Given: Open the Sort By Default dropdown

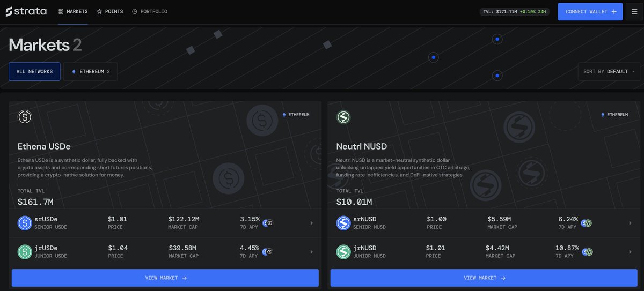Looking at the screenshot, I should (609, 71).
